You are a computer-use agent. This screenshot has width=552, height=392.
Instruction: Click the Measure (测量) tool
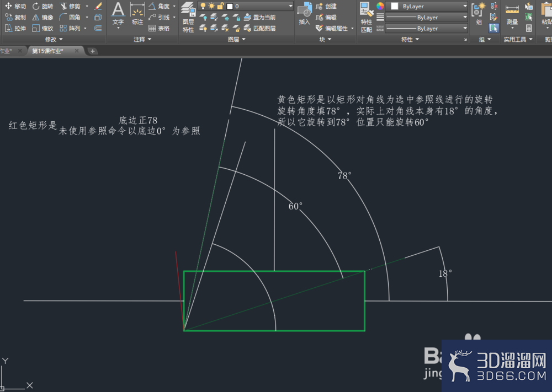(x=512, y=16)
